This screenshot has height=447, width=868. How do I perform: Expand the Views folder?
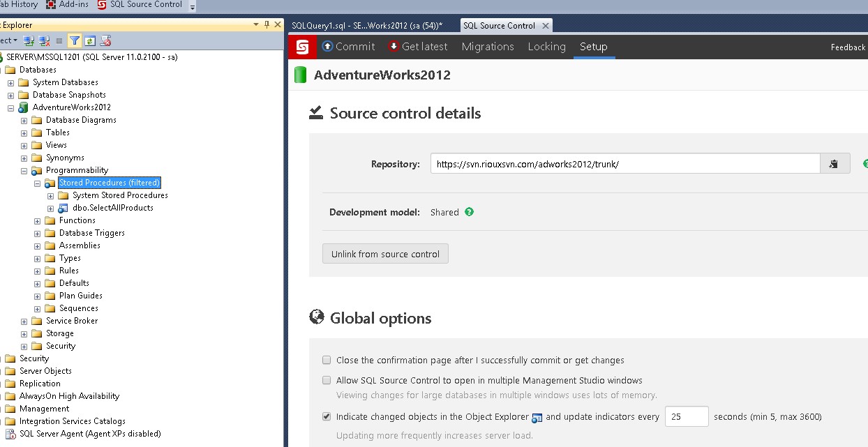tap(24, 145)
